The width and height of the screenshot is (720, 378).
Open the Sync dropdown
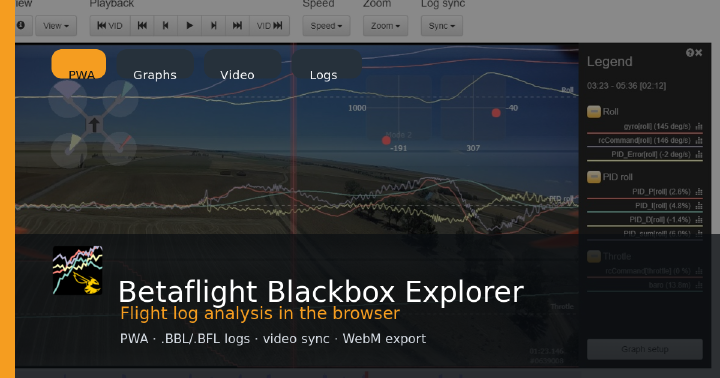[x=442, y=26]
